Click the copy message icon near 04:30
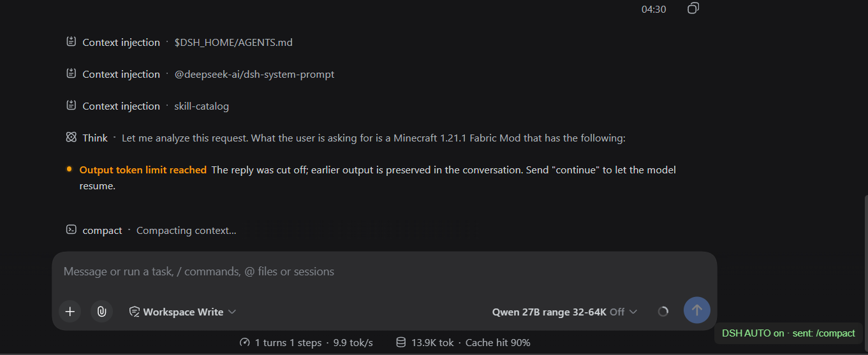Viewport: 868px width, 355px height. pyautogui.click(x=693, y=8)
